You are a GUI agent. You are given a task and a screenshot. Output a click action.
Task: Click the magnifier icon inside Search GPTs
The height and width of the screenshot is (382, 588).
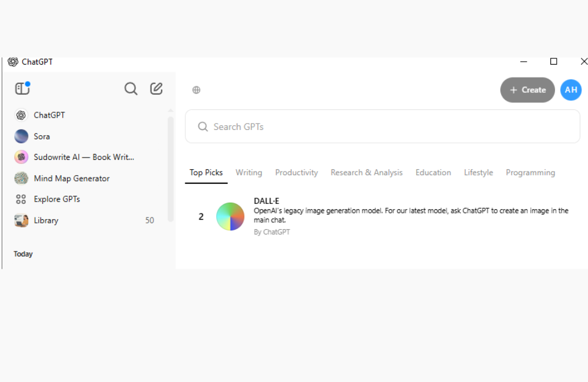pyautogui.click(x=203, y=127)
